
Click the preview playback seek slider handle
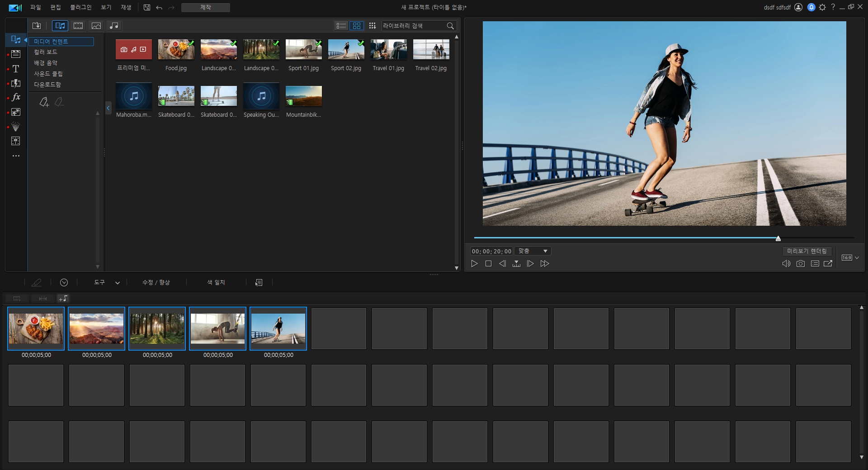pos(778,238)
